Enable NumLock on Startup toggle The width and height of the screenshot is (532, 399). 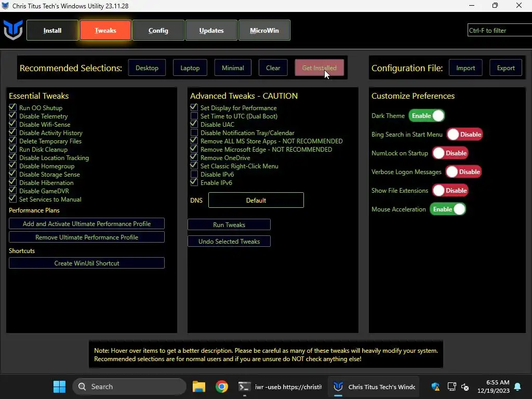(x=450, y=153)
